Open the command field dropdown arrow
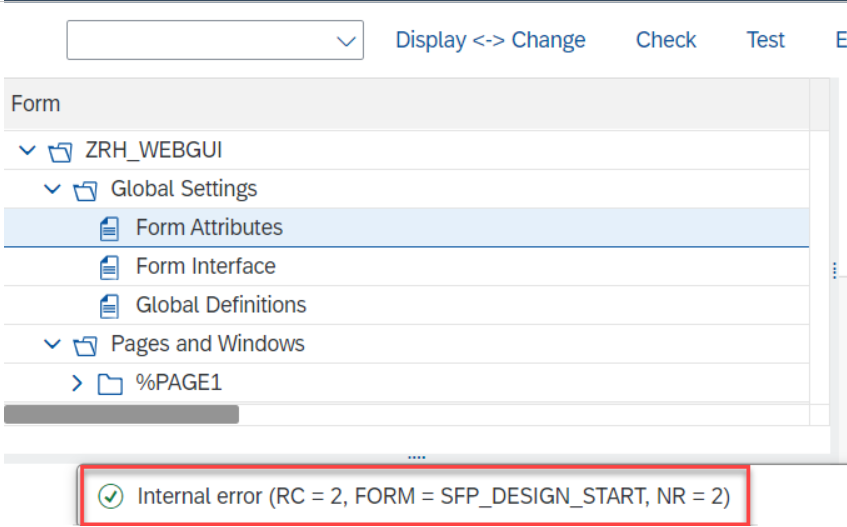The height and width of the screenshot is (527, 847). [x=346, y=41]
